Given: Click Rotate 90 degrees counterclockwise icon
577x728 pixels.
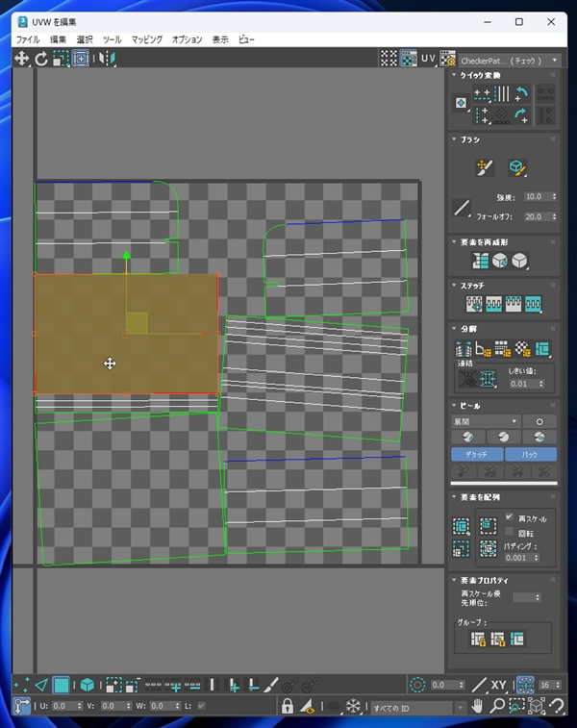Looking at the screenshot, I should [x=522, y=94].
